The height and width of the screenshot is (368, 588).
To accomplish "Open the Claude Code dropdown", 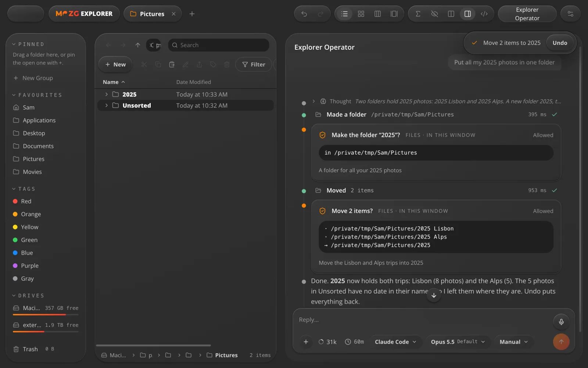I will 395,342.
